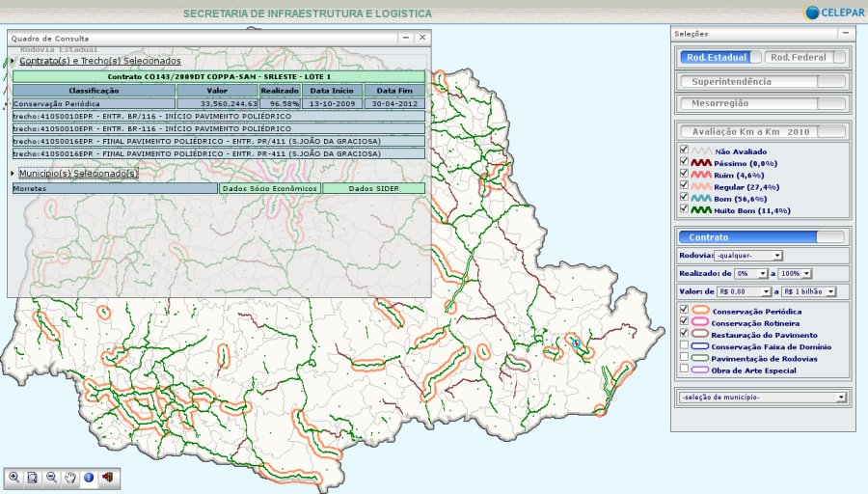868x494 pixels.
Task: Click the CELEPAR logo
Action: pos(833,13)
